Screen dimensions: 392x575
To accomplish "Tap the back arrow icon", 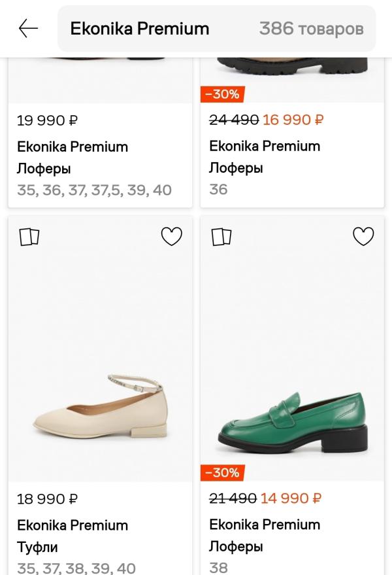I will (x=28, y=28).
